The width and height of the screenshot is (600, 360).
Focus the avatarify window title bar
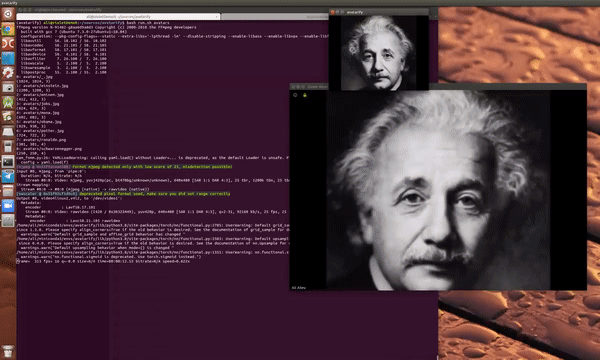[x=379, y=12]
